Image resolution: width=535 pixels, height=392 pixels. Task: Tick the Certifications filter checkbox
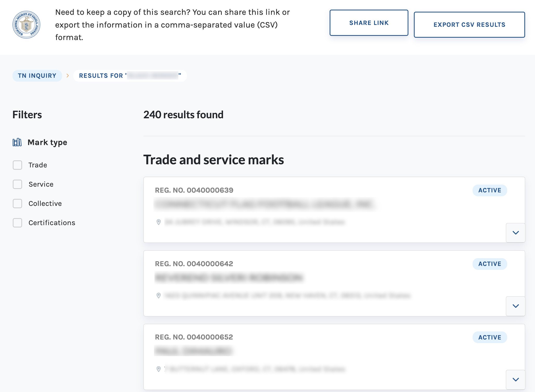17,223
